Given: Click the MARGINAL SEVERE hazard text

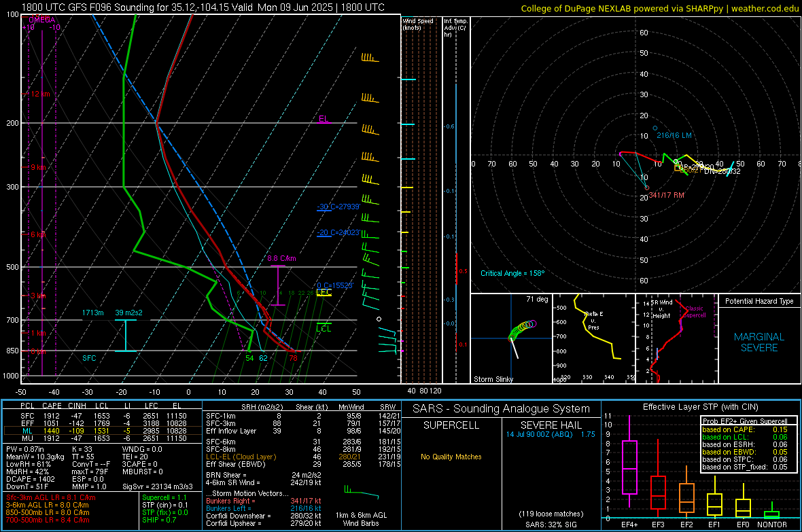Looking at the screenshot, I should (759, 342).
